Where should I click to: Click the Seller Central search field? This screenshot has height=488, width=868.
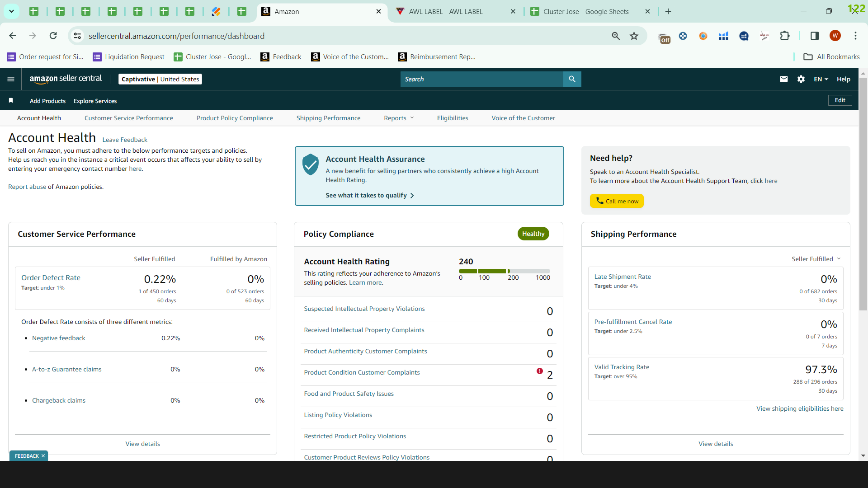(x=481, y=79)
